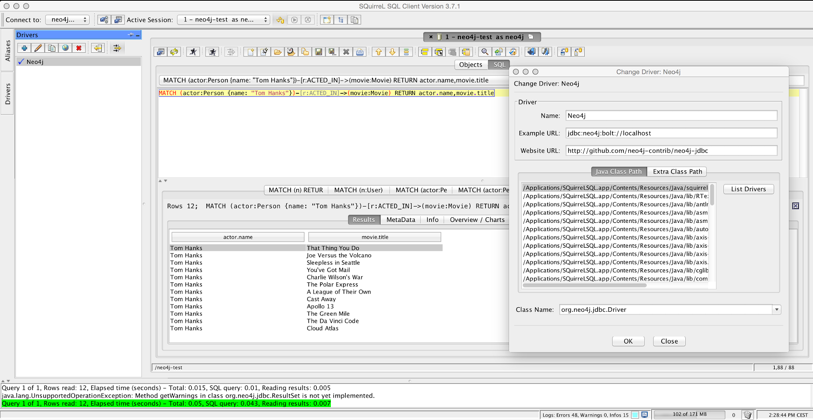Select the Results tab
This screenshot has width=813, height=420.
click(x=364, y=220)
